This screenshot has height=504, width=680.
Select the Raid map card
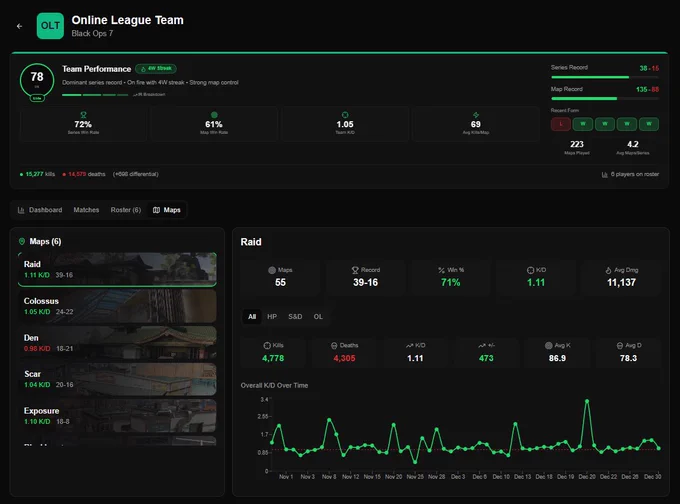[x=117, y=269]
